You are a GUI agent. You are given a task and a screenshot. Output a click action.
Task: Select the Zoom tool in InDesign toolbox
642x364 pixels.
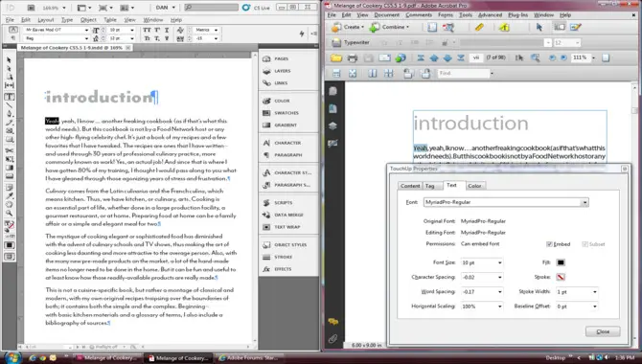[x=9, y=214]
